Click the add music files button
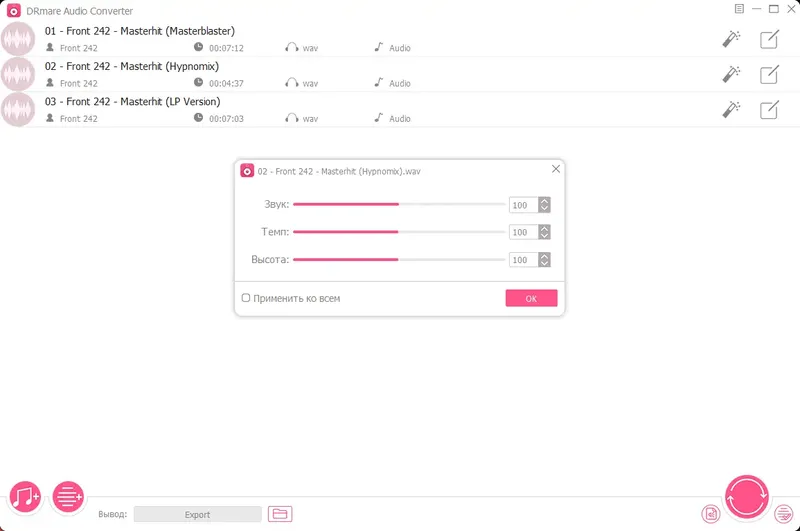Screen dimensions: 800x531 [24, 496]
